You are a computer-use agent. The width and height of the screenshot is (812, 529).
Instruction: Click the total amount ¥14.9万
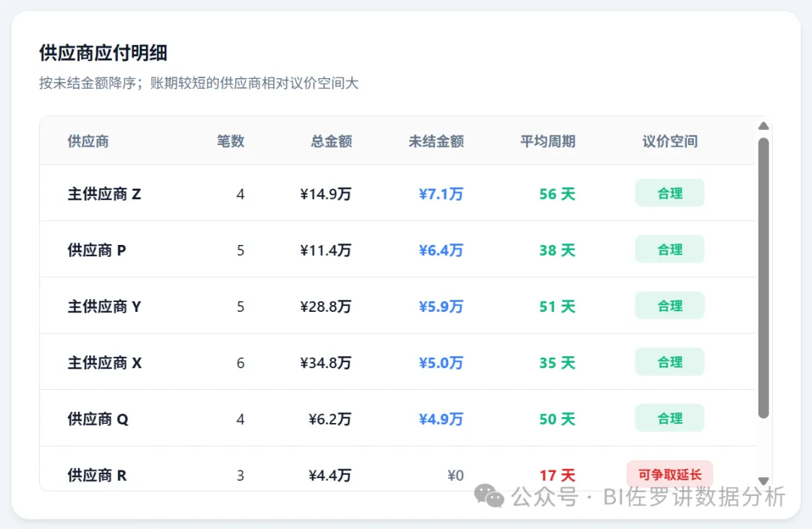click(x=326, y=194)
